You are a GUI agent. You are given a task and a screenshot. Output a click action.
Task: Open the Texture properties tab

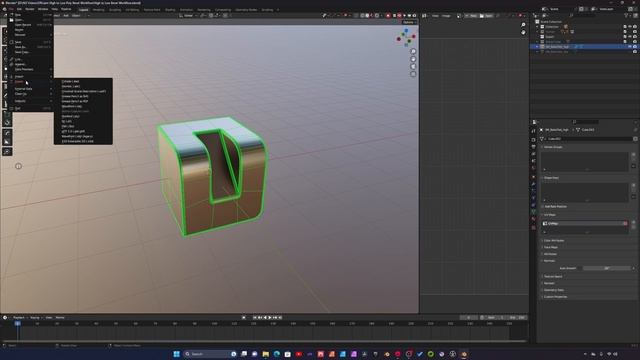(533, 227)
